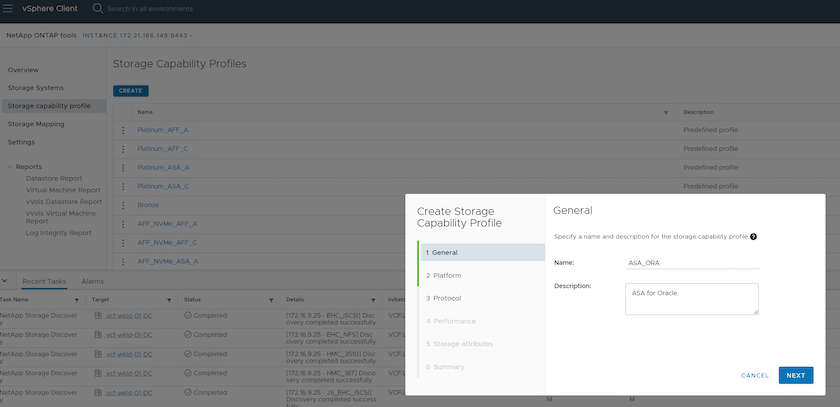Filter the Target column in Recent Tasks
The width and height of the screenshot is (840, 407).
click(170, 299)
